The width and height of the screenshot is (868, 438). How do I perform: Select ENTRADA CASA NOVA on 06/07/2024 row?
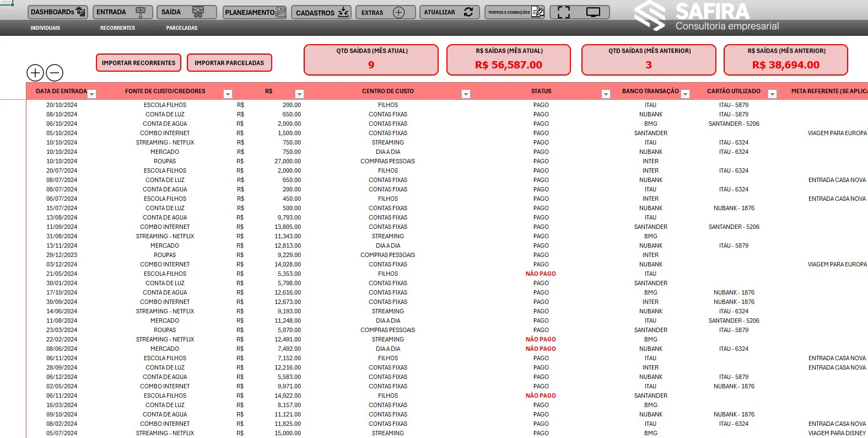[837, 199]
